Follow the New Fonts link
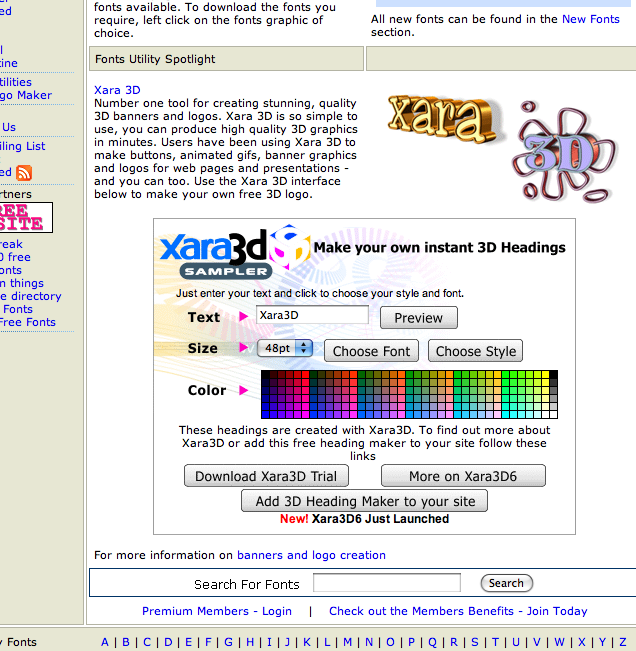The height and width of the screenshot is (651, 636). click(x=590, y=19)
